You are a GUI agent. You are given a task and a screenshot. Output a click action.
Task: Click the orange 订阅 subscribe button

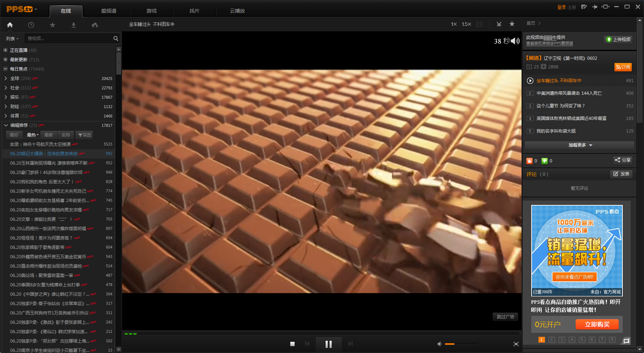623,67
